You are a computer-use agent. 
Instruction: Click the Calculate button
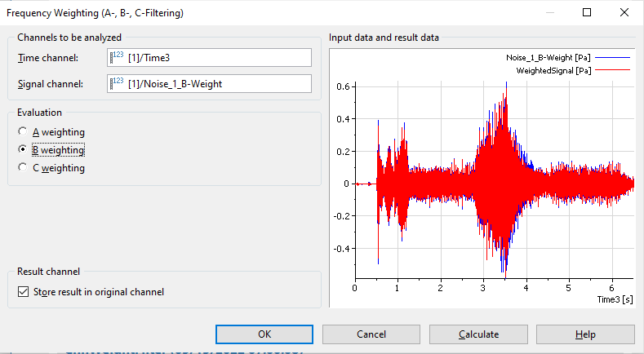coord(478,334)
